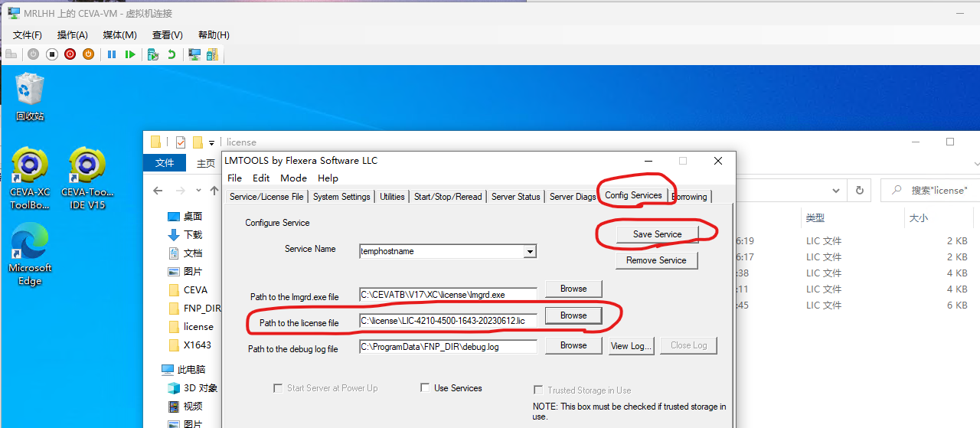Select 此电脑 in Explorer navigation pane
The width and height of the screenshot is (980, 428).
point(183,369)
